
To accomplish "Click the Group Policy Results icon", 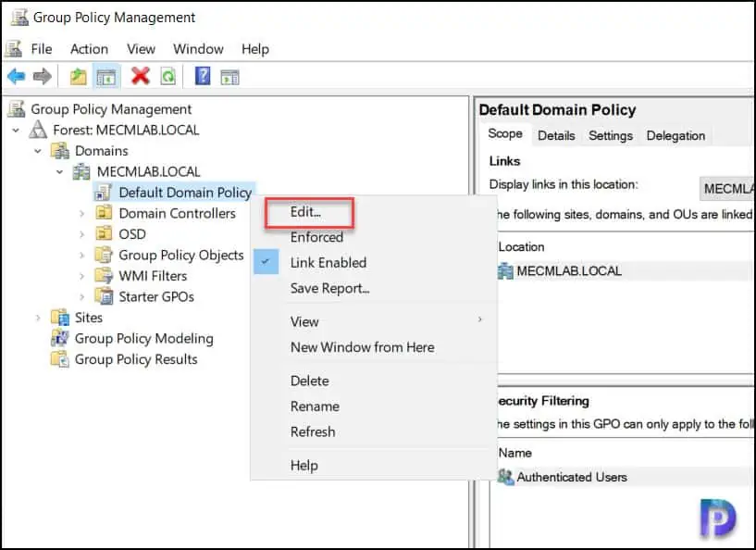I will click(60, 359).
